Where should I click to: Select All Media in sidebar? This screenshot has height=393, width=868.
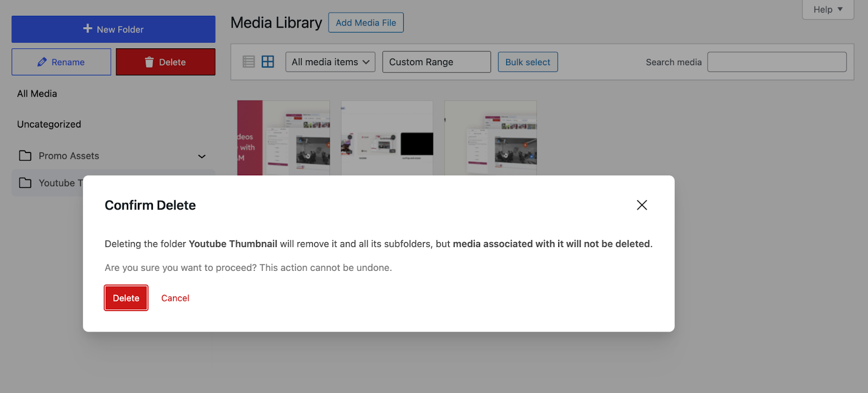[37, 93]
